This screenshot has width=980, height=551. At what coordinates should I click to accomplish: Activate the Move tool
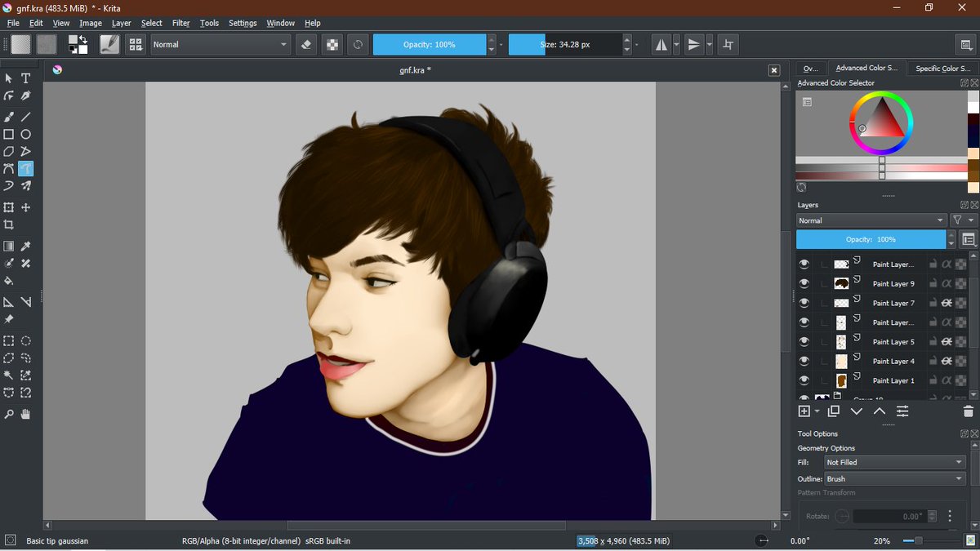tap(26, 207)
